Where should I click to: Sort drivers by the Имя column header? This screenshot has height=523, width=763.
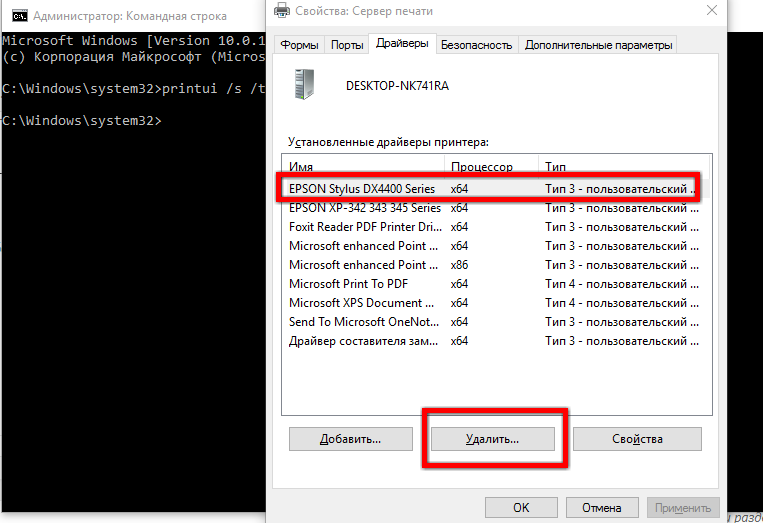pyautogui.click(x=363, y=166)
